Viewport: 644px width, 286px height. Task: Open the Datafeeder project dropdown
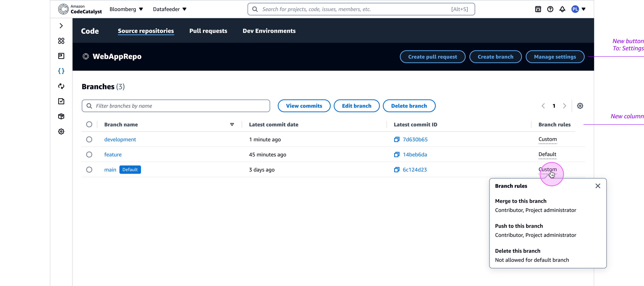170,9
